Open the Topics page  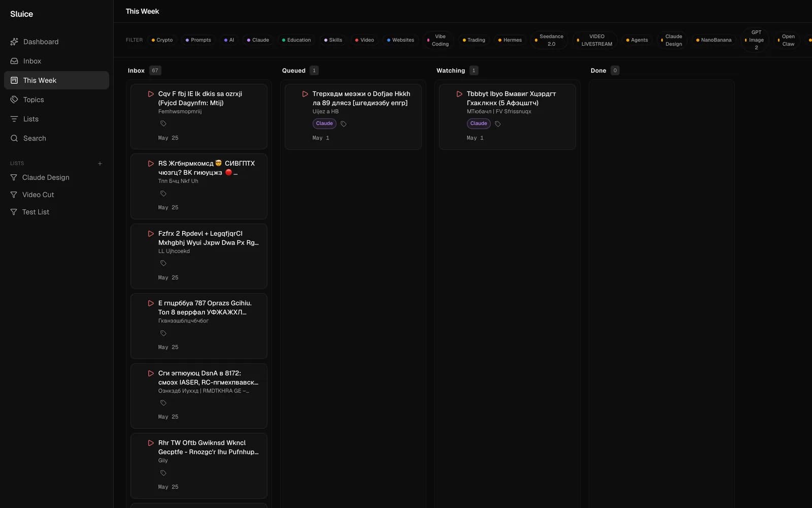click(x=56, y=100)
